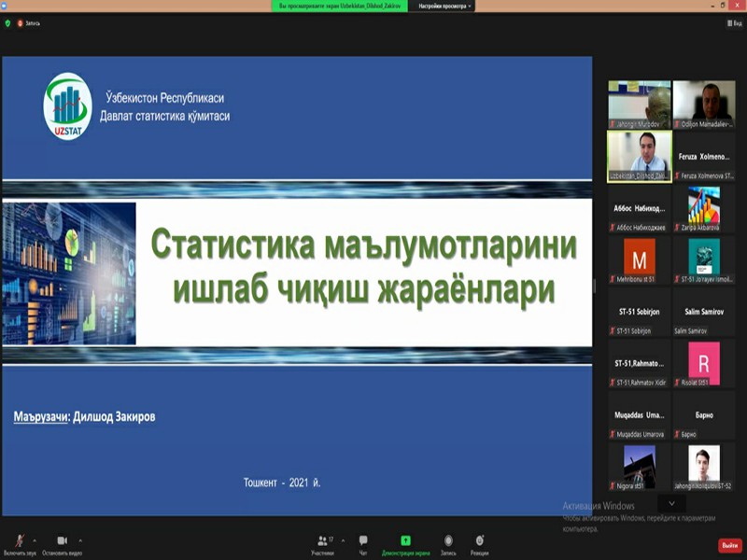
Task: Click the Uzbekistan_Dilshod_Zakirov screen-sharing banner
Action: pos(341,6)
